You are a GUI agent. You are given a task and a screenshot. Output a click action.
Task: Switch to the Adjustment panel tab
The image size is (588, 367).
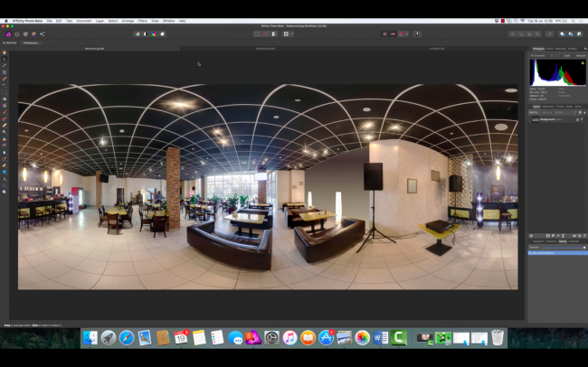click(x=548, y=107)
